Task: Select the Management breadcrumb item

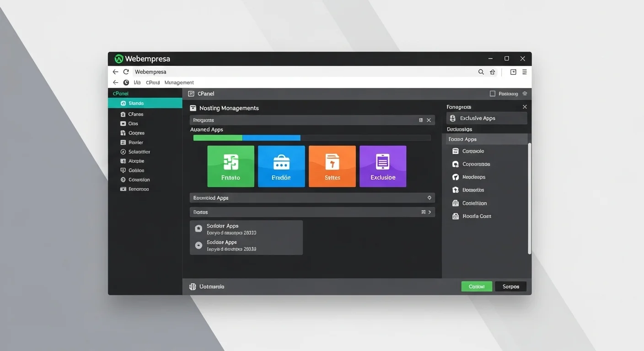Action: [179, 83]
